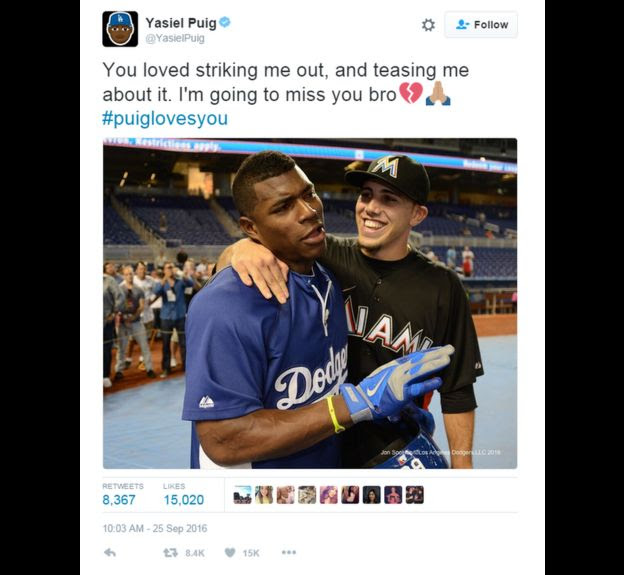
Task: Click the fifth liker avatar thumbnail
Action: click(x=328, y=495)
